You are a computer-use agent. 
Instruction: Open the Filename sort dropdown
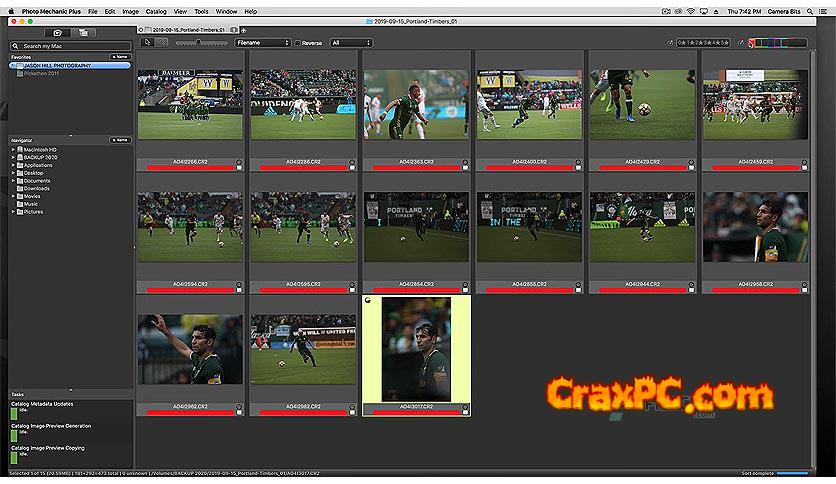262,43
